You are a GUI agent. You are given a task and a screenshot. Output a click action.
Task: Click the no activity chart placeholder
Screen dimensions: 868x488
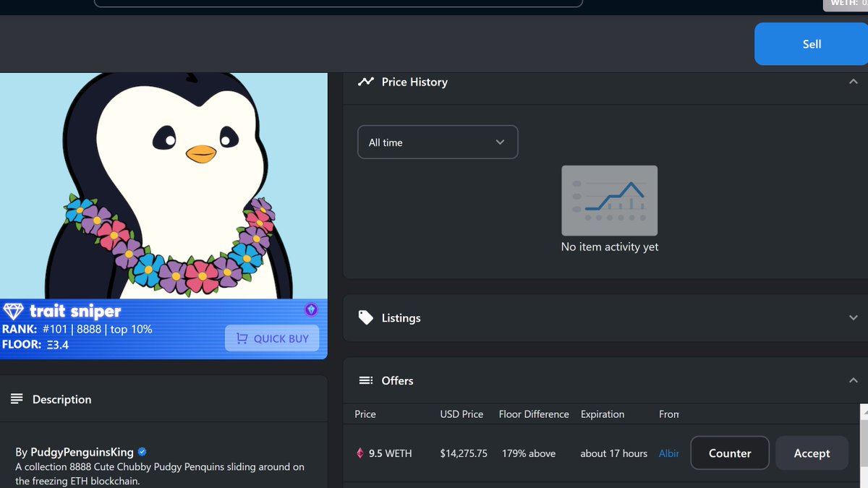click(610, 201)
